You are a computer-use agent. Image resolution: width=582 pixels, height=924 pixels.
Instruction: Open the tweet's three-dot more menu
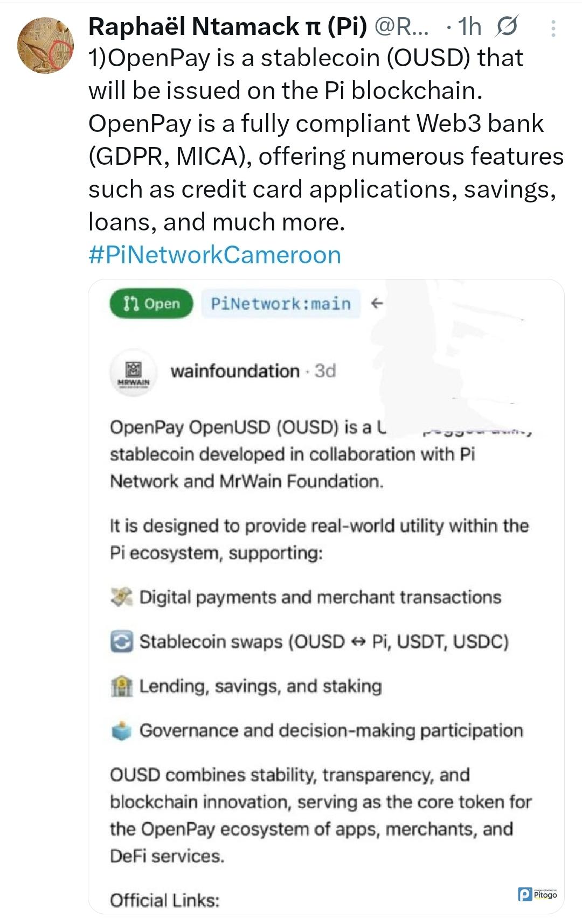coord(553,29)
